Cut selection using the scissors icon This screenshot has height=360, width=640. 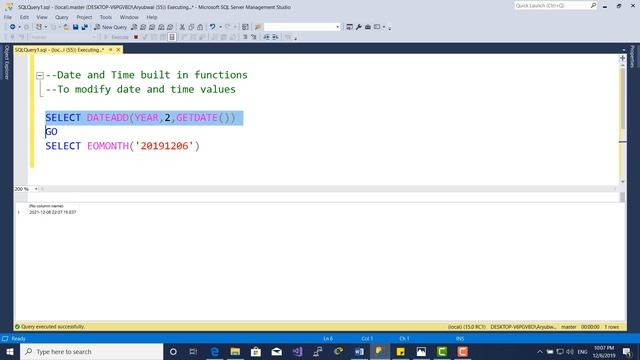182,27
